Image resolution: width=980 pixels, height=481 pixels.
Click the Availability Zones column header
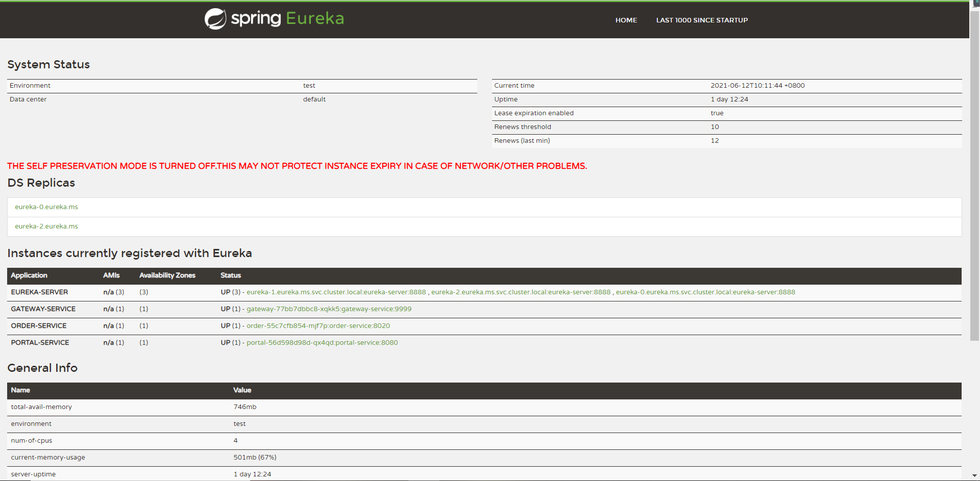pos(167,275)
